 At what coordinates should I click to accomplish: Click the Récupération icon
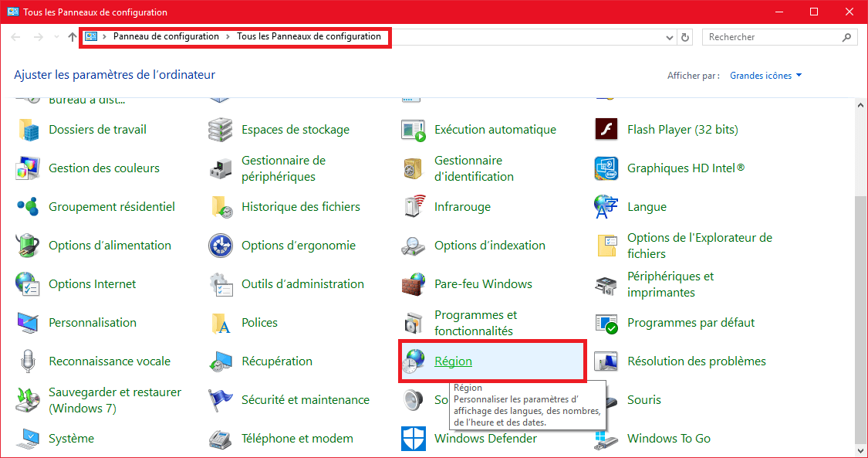tap(221, 361)
